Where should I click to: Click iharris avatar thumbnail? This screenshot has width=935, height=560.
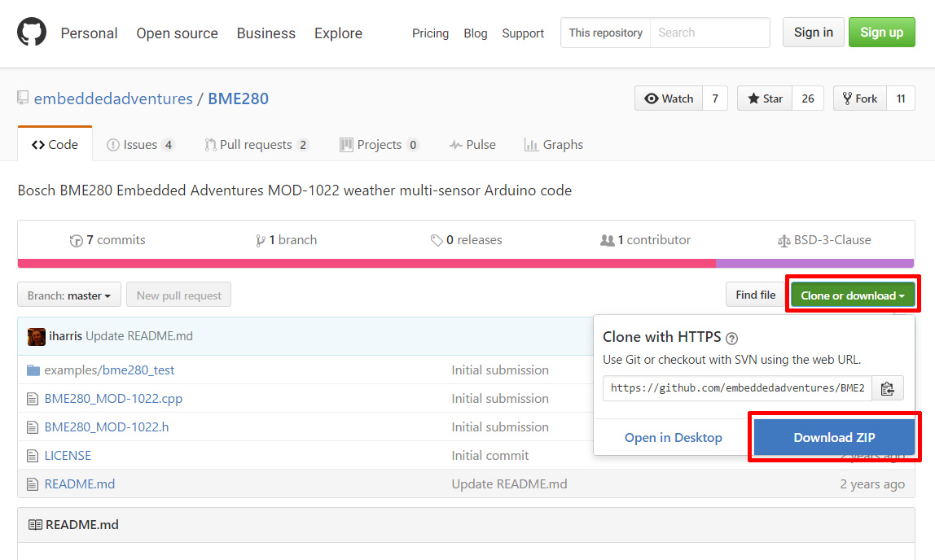[x=36, y=336]
